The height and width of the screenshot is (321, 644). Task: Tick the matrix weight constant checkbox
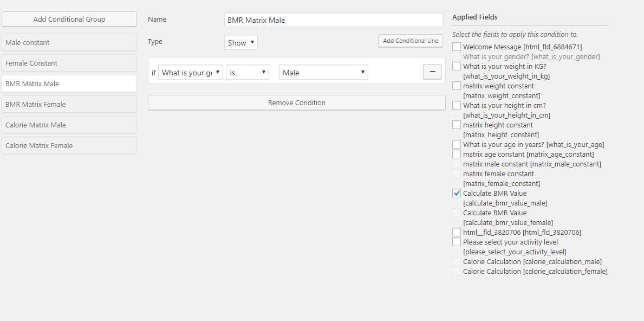pyautogui.click(x=457, y=86)
